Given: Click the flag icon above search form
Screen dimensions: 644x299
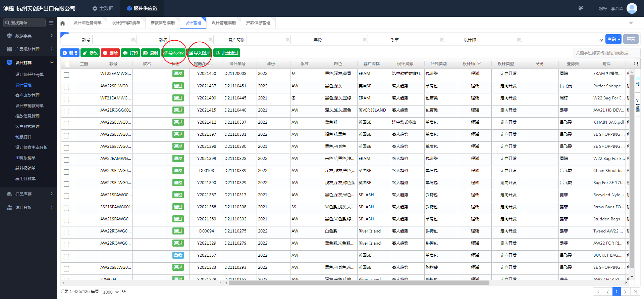Looking at the screenshot, I should (64, 35).
